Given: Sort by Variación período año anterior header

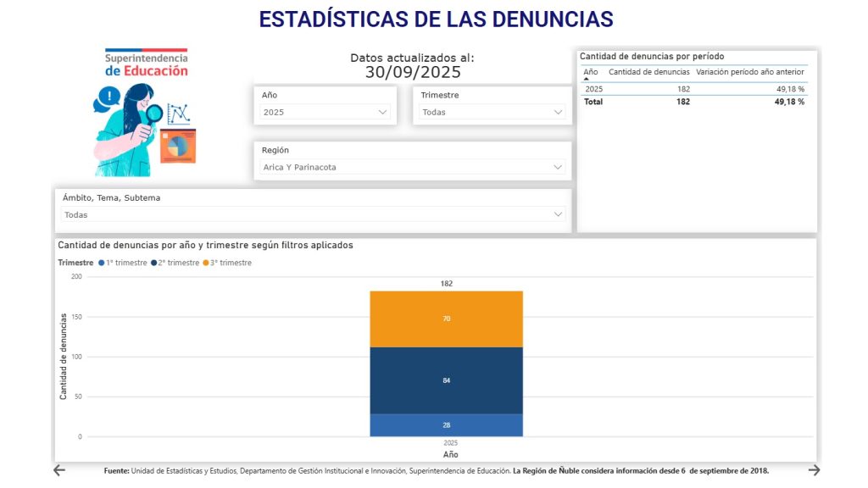Looking at the screenshot, I should pos(749,72).
